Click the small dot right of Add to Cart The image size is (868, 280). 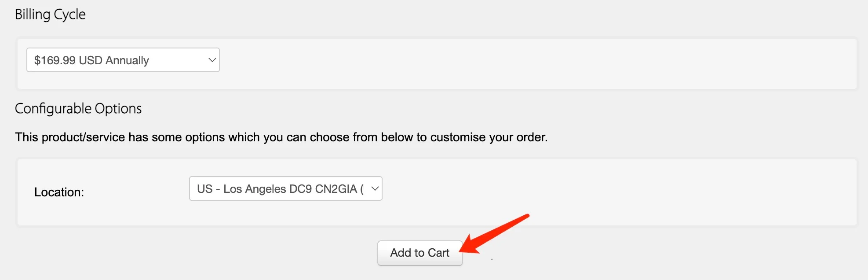(492, 259)
